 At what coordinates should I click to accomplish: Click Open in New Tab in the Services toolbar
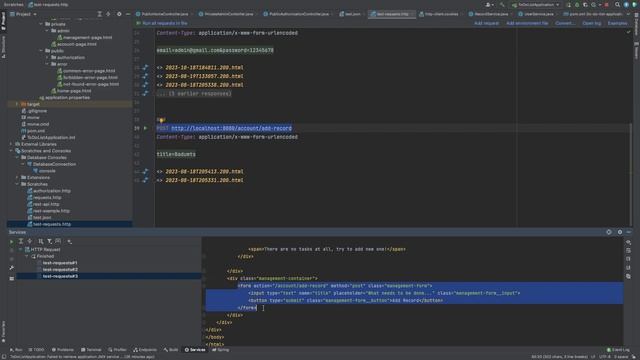(x=58, y=242)
